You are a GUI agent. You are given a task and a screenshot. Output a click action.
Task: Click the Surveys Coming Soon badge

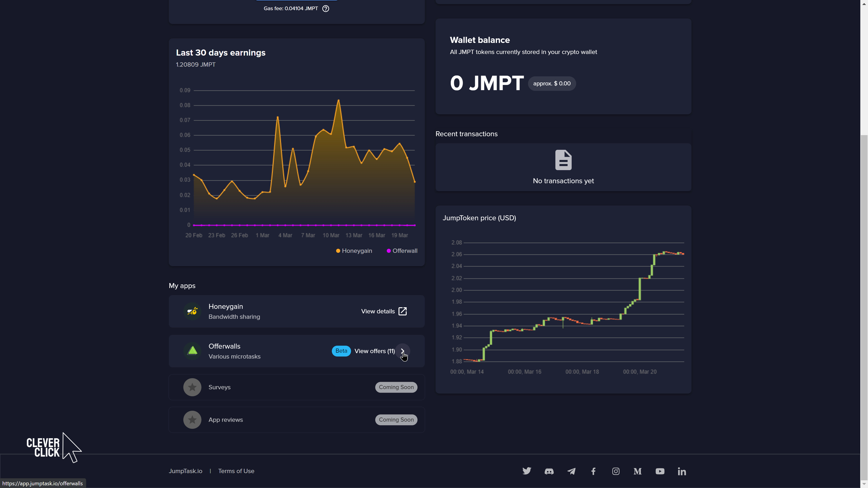click(x=396, y=387)
